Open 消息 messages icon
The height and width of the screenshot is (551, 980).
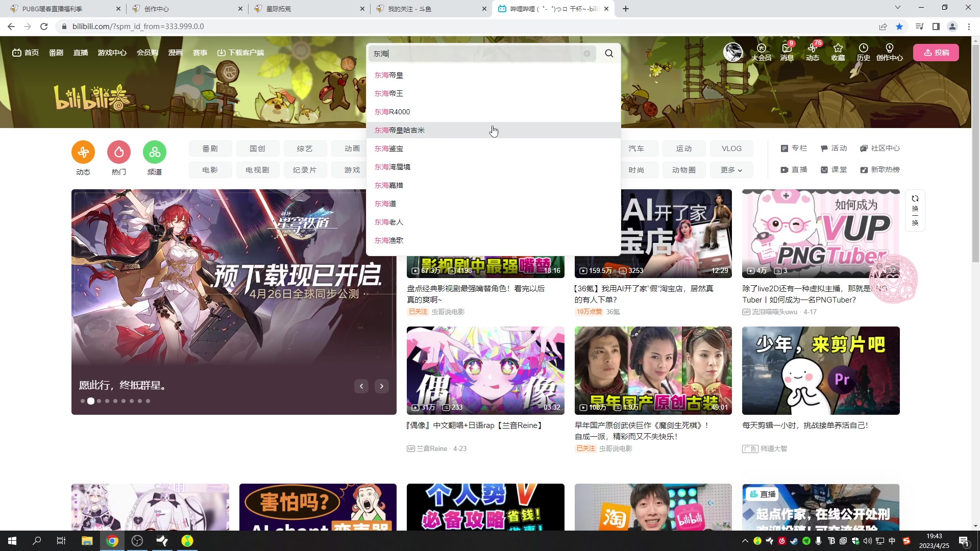point(787,52)
